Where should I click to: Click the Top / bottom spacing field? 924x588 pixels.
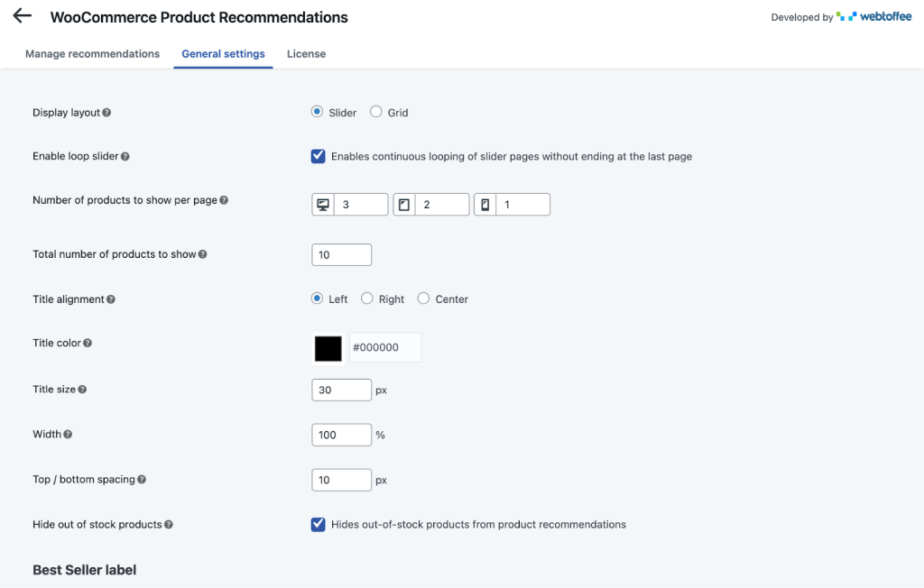click(x=342, y=480)
